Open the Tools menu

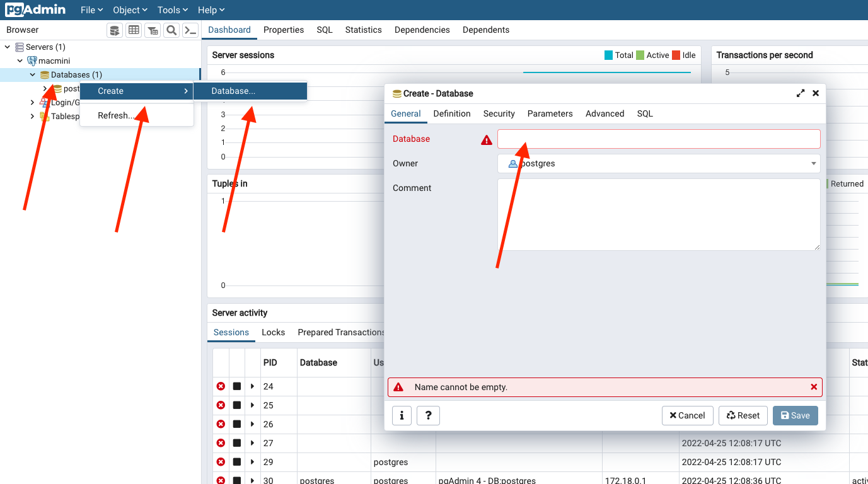[173, 10]
